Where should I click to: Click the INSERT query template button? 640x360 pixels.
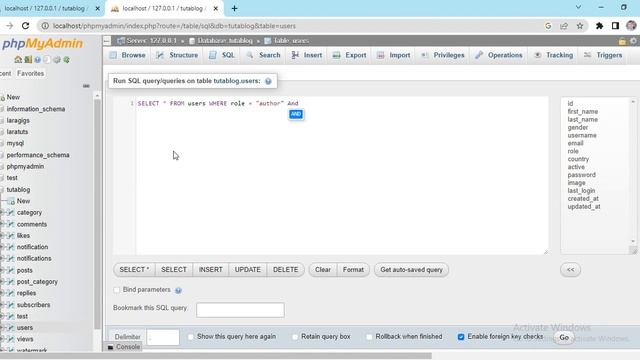tap(211, 270)
